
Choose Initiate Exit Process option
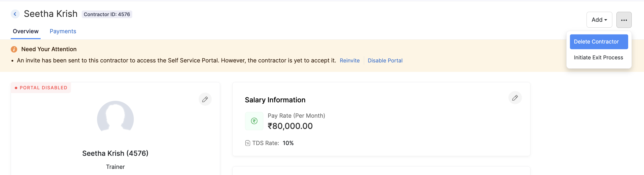point(599,58)
